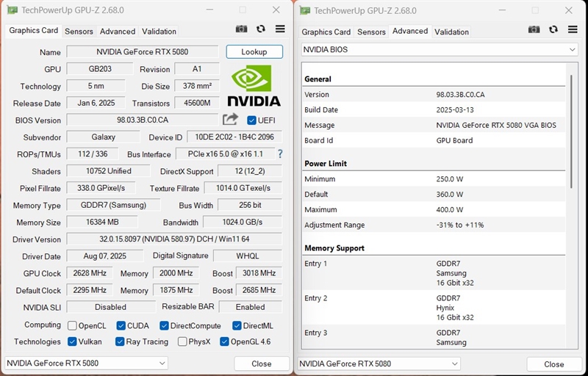Click Close button in left window
Screen dimensions: 588x376
coord(262,364)
